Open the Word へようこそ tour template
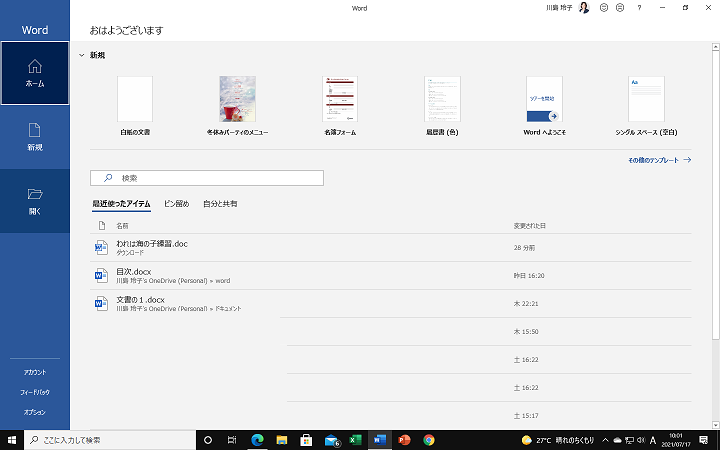Viewport: 720px width, 450px height. tap(544, 106)
